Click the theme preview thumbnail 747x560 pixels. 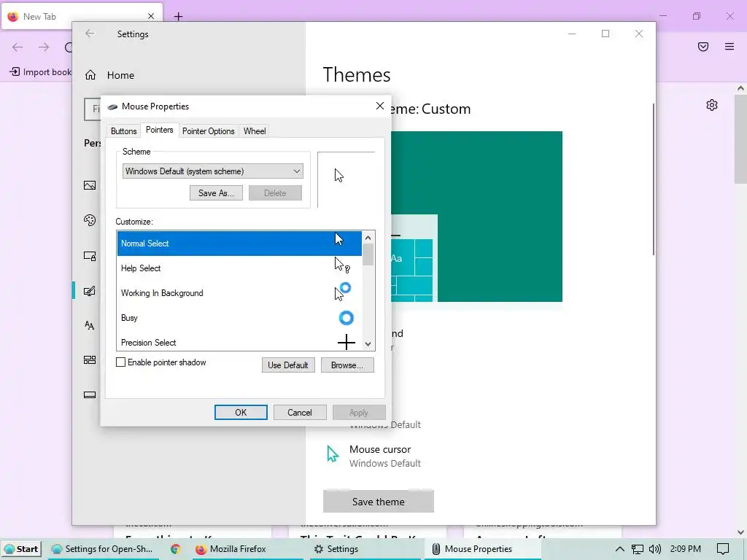(476, 217)
